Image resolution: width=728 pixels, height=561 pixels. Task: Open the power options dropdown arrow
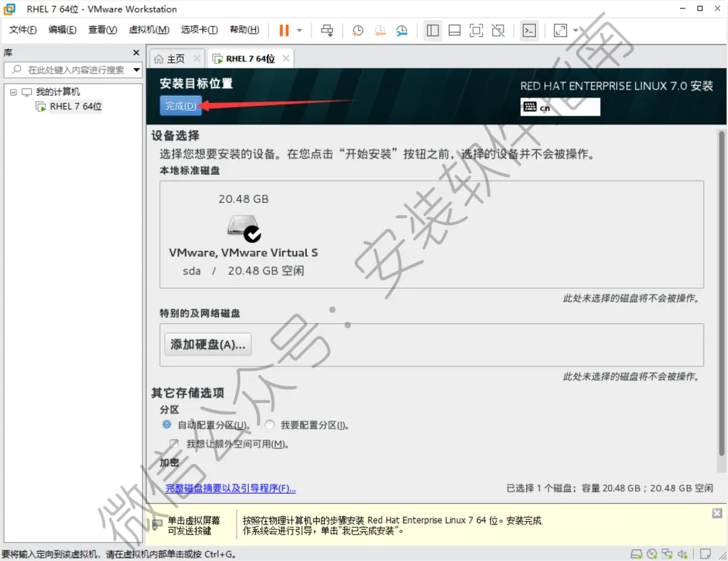tap(299, 30)
